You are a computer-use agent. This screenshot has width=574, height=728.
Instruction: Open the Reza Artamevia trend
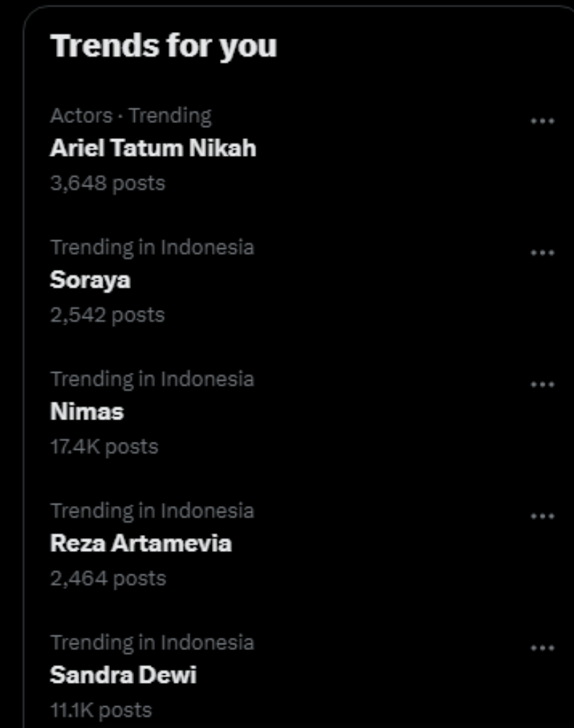[x=141, y=544]
